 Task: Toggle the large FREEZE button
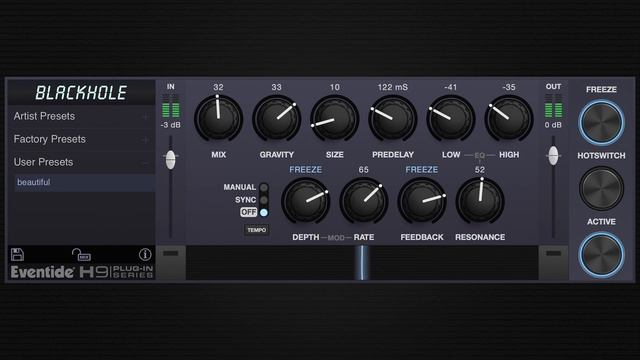601,123
